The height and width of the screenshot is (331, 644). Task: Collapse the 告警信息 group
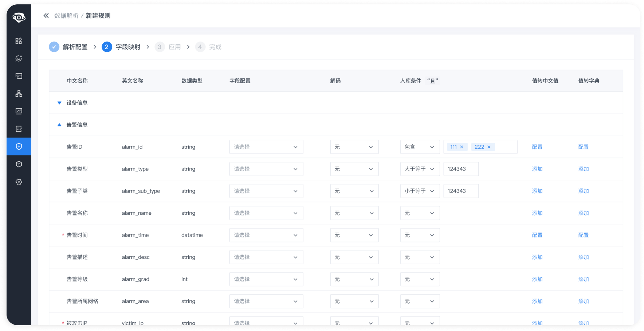point(59,125)
